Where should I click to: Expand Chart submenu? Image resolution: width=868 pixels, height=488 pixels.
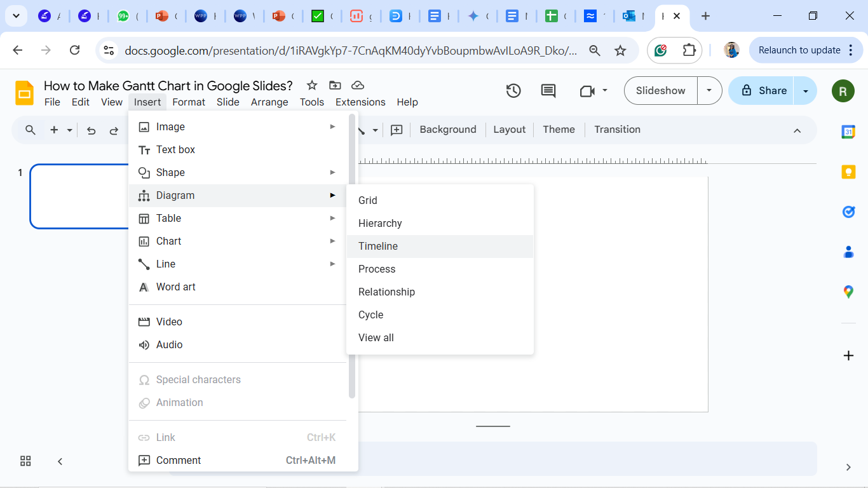click(x=332, y=241)
